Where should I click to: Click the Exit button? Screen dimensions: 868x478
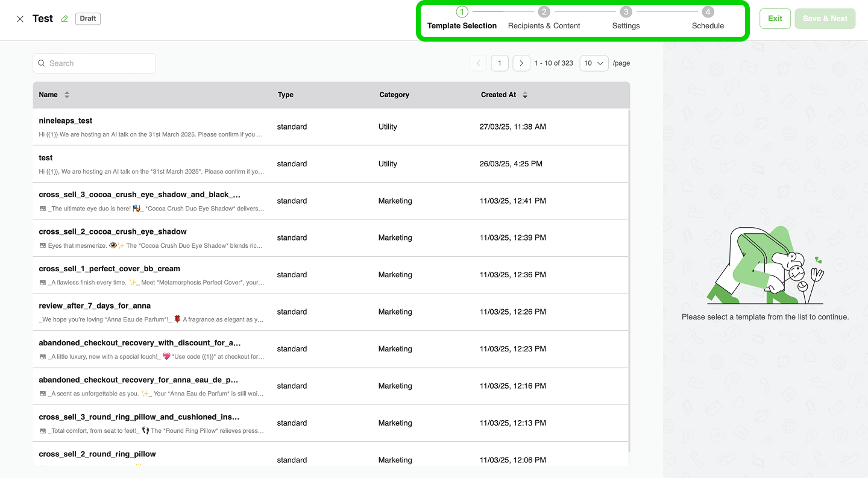(x=775, y=19)
